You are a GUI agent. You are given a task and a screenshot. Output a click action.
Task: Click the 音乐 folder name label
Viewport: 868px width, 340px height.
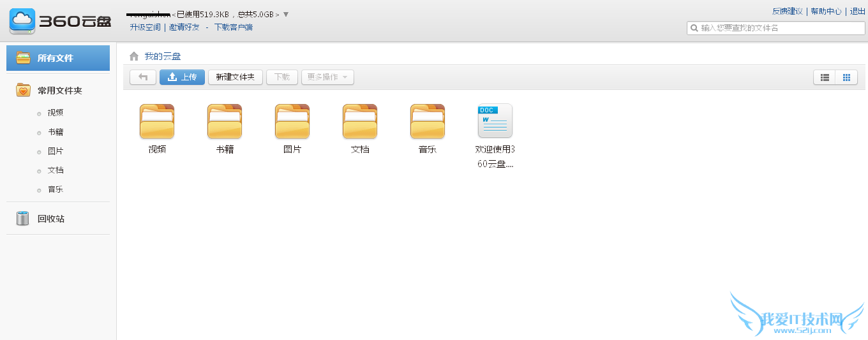[428, 149]
